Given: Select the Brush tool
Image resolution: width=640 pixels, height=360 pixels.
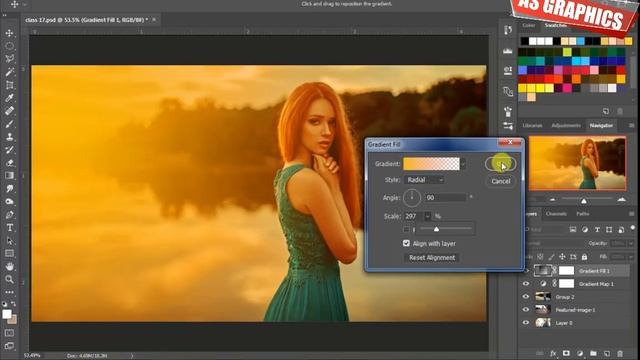Looking at the screenshot, I should pyautogui.click(x=9, y=124).
